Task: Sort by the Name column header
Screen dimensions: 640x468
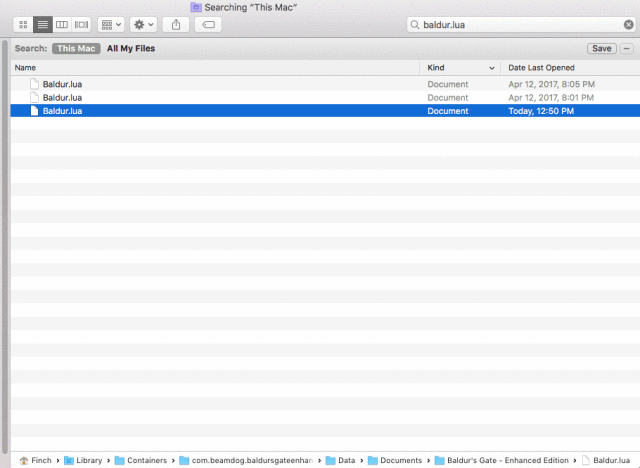Action: click(215, 68)
